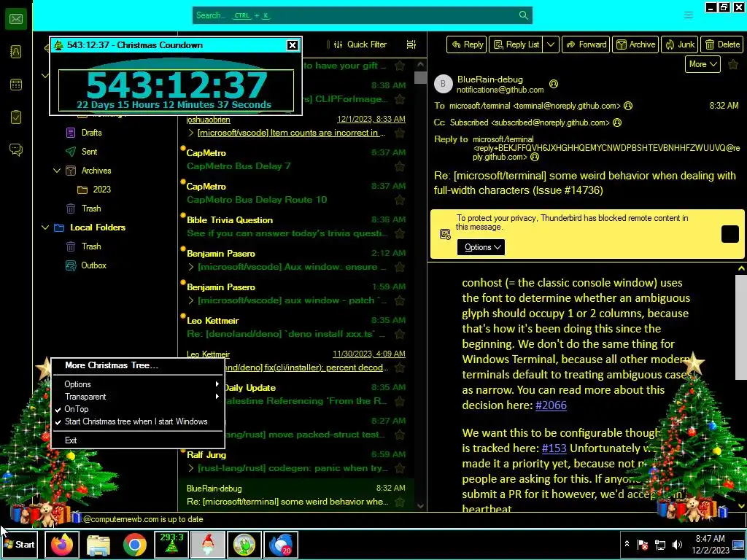
Task: Expand Benjamin Pasero aux window patch thread
Action: tap(191, 300)
